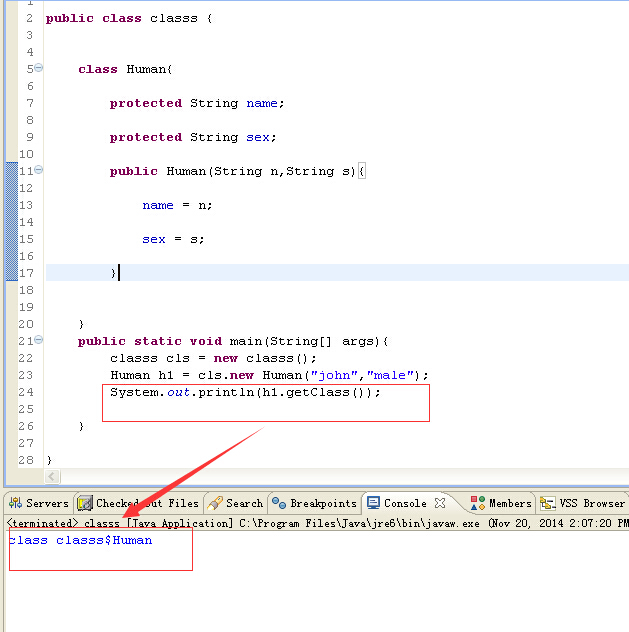Collapse the Human class fold at line 5
The width and height of the screenshot is (629, 632).
click(38, 68)
